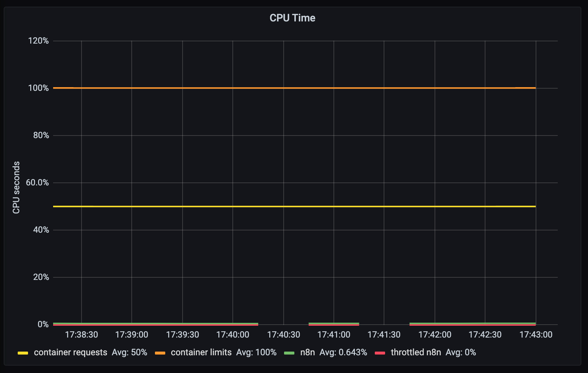The height and width of the screenshot is (373, 588).
Task: Click the 0% y-axis label
Action: click(43, 324)
